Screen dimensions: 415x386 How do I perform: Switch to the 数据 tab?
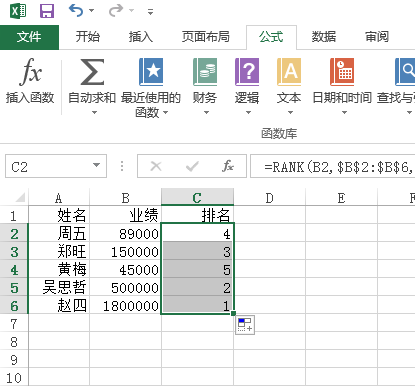(324, 37)
